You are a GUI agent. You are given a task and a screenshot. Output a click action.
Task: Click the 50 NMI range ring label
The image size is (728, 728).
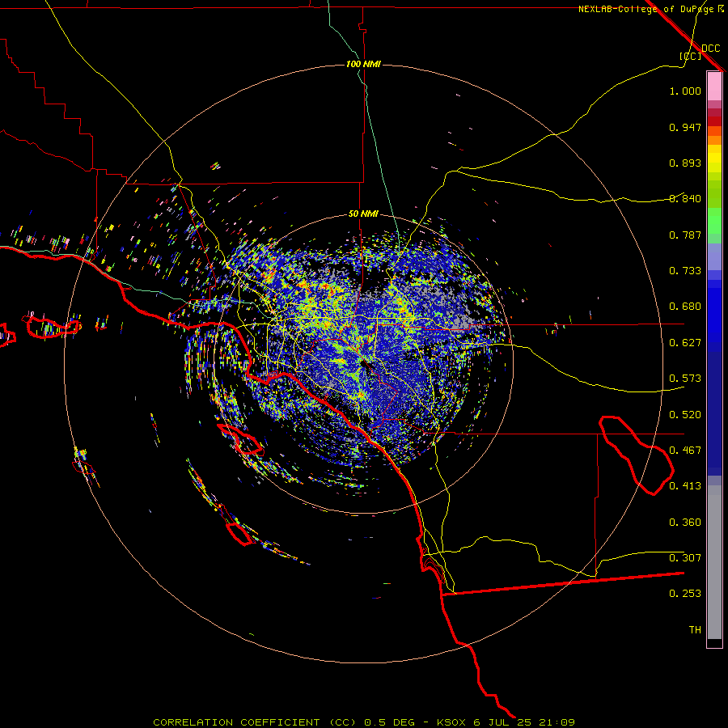pos(363,214)
